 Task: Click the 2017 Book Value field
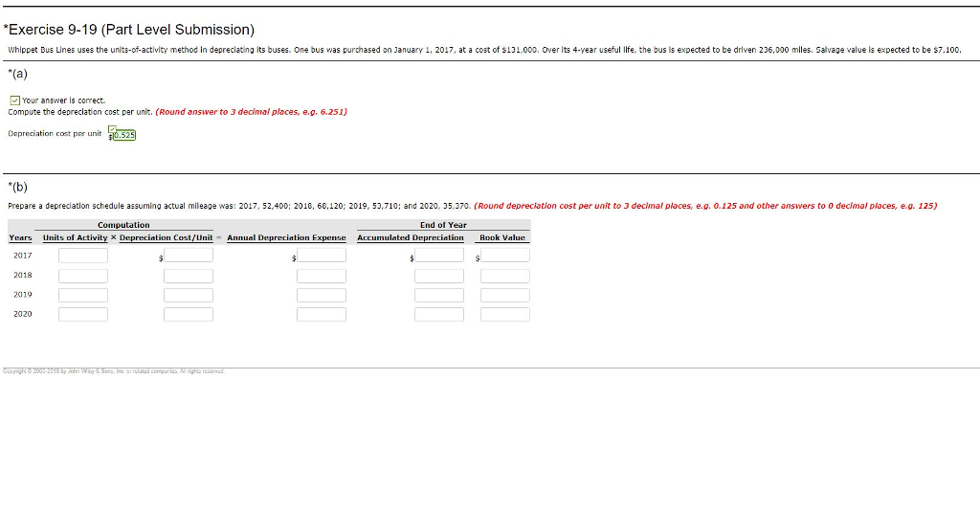(x=505, y=256)
